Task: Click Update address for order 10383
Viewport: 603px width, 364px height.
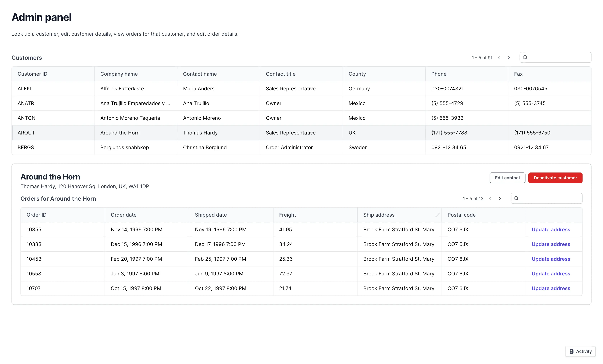Action: point(551,244)
